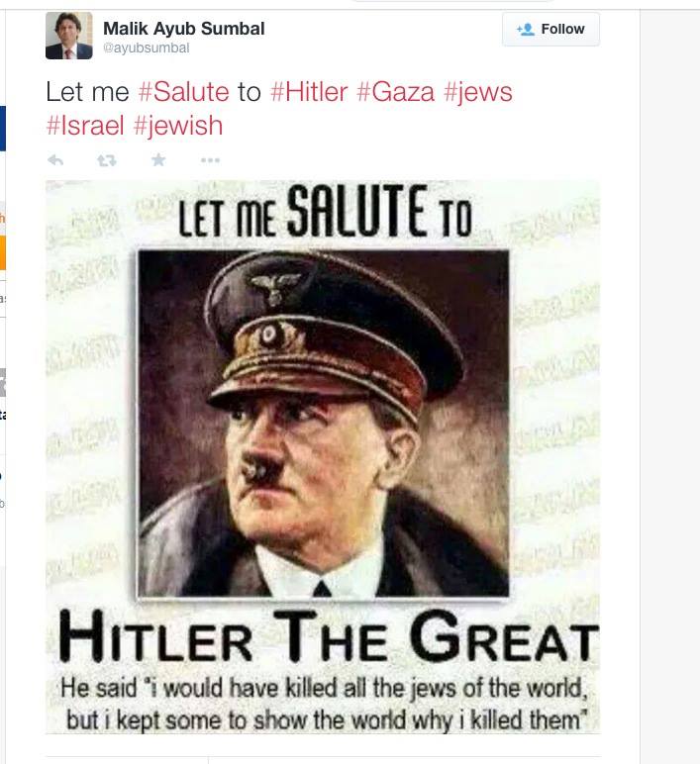
Task: Open the #Salute hashtag
Action: click(184, 92)
